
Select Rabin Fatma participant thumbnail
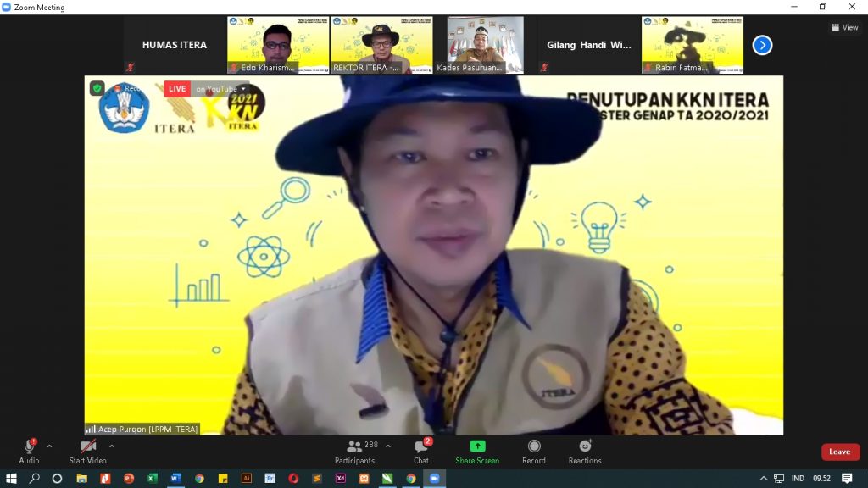(x=692, y=45)
